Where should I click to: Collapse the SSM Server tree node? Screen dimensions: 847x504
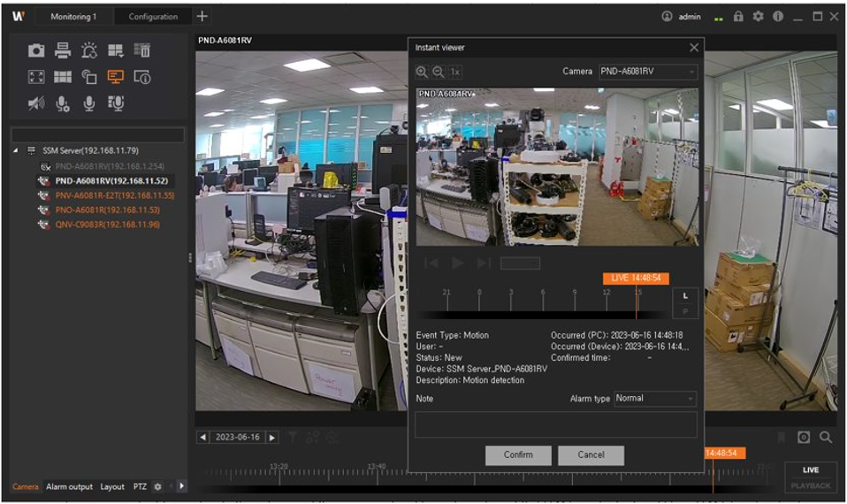tap(18, 151)
